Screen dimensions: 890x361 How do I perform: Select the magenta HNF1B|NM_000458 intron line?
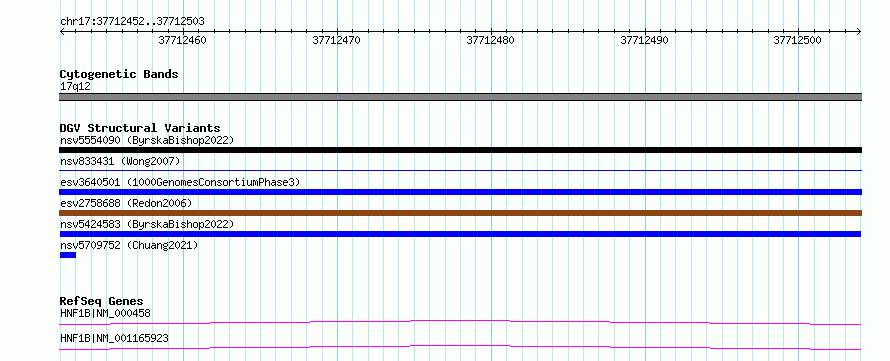460,322
